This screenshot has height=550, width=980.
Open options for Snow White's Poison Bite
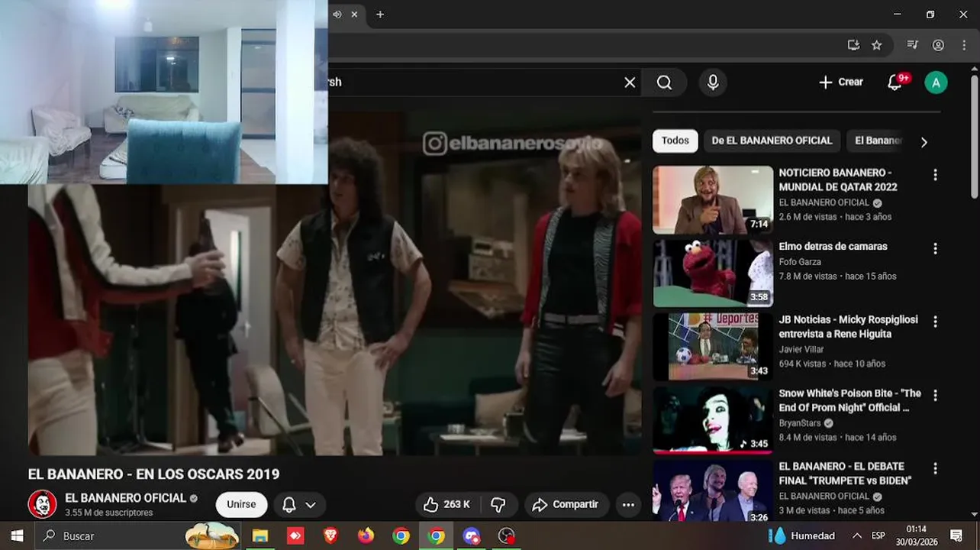point(935,395)
